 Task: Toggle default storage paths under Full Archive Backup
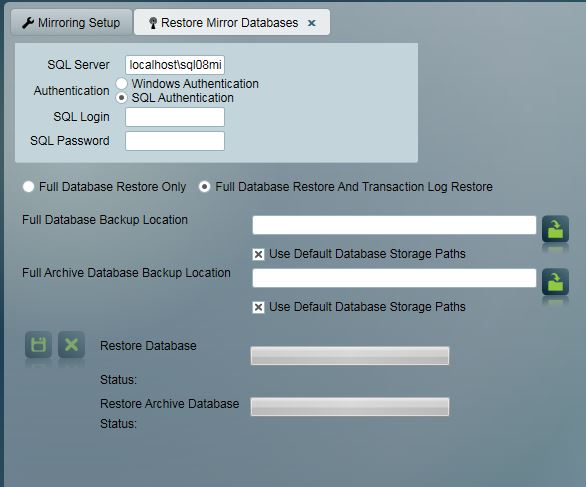pyautogui.click(x=258, y=308)
